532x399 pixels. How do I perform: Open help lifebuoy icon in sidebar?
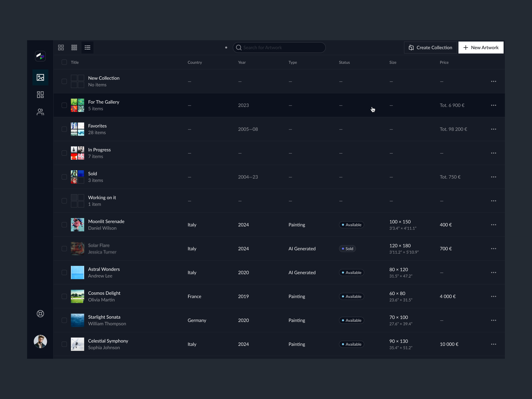pos(40,314)
